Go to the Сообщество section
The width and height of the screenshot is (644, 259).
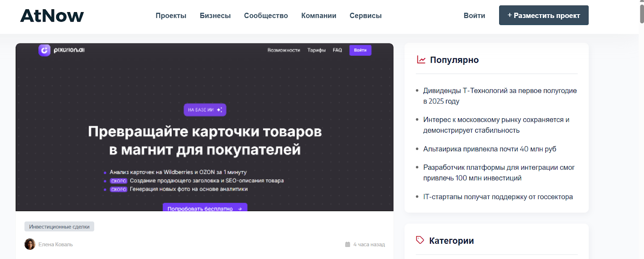click(266, 16)
